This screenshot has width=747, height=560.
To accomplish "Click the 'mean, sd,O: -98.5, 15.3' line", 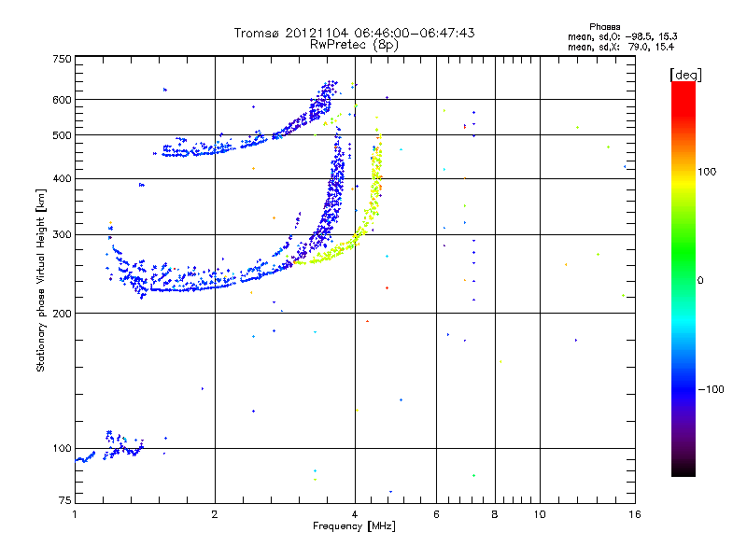I will coord(622,36).
